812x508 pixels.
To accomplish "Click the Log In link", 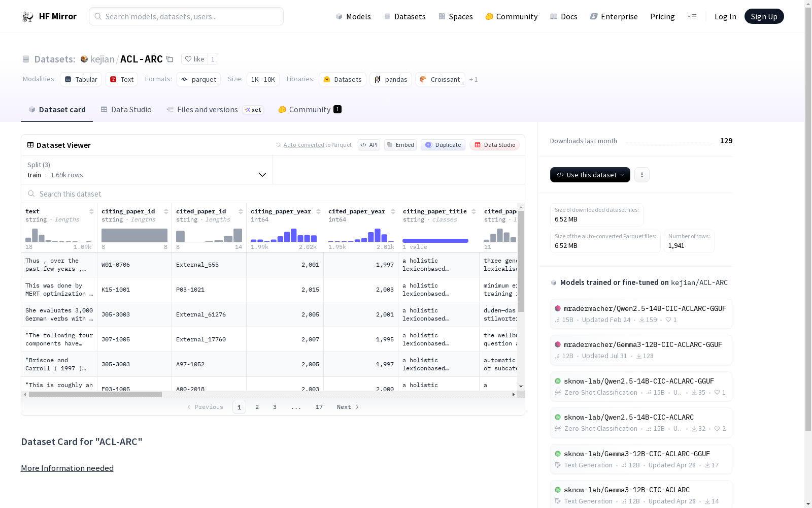I will pyautogui.click(x=725, y=17).
